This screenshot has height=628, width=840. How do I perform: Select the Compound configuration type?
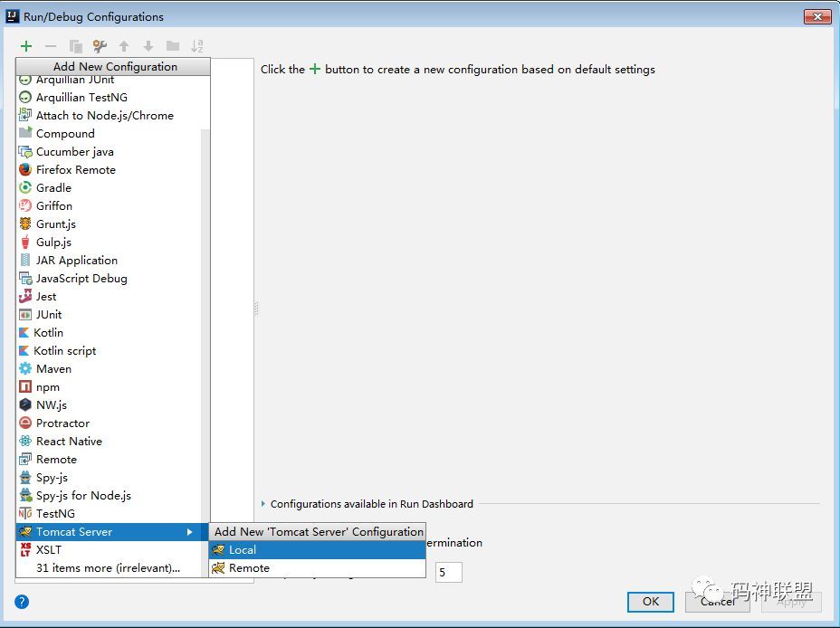(x=109, y=134)
